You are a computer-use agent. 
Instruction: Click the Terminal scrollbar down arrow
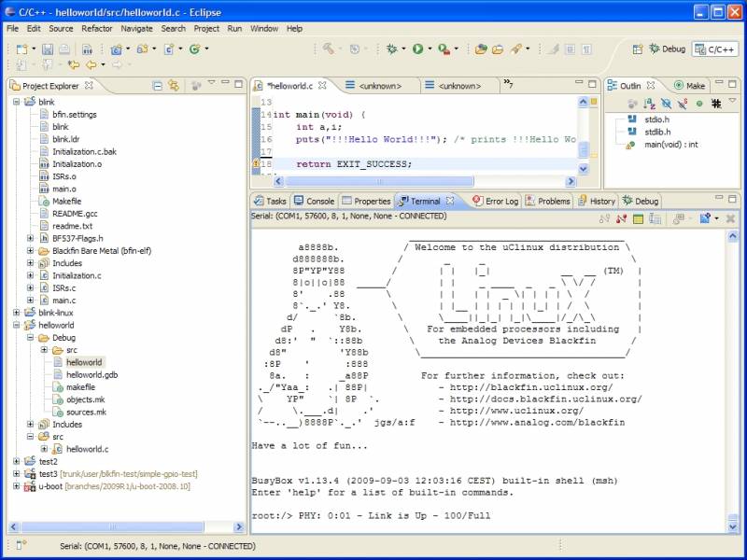tap(733, 526)
